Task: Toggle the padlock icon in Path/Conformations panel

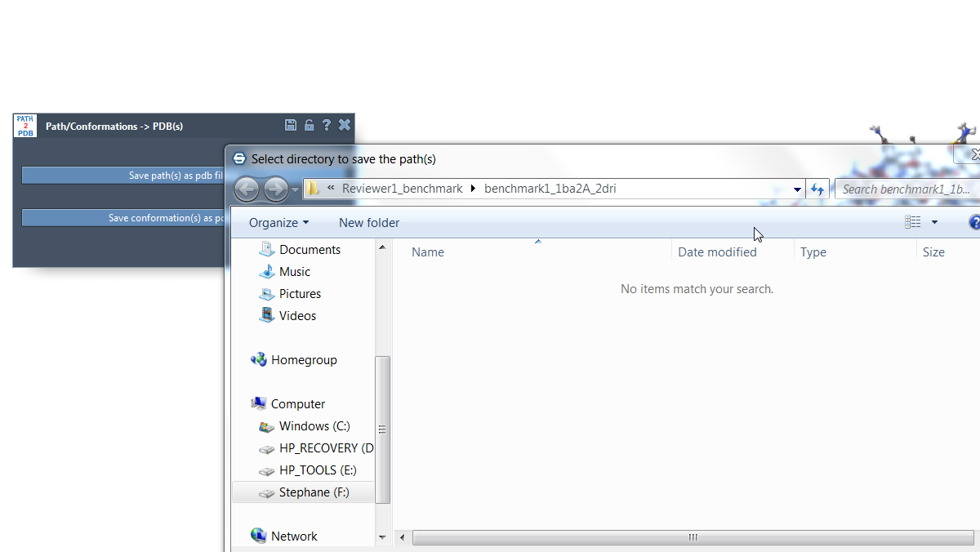Action: coord(309,125)
